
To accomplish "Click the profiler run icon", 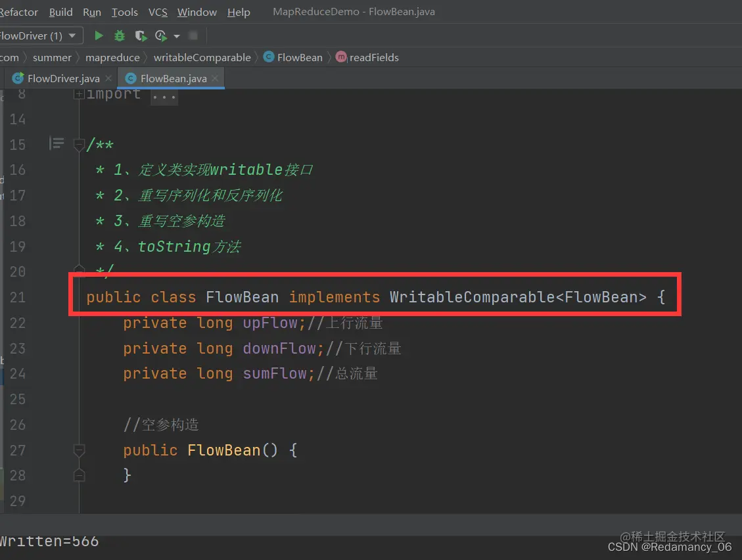I will (x=161, y=35).
